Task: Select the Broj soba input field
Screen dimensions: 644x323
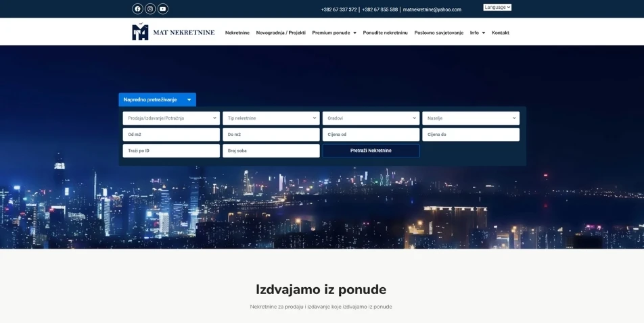Action: point(271,151)
